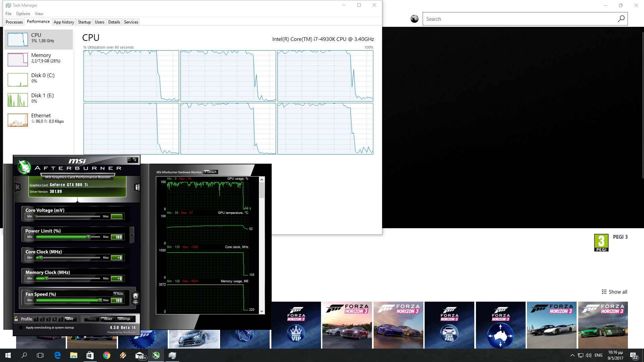Open the Options menu in Task Manager
This screenshot has width=644, height=362.
click(23, 14)
